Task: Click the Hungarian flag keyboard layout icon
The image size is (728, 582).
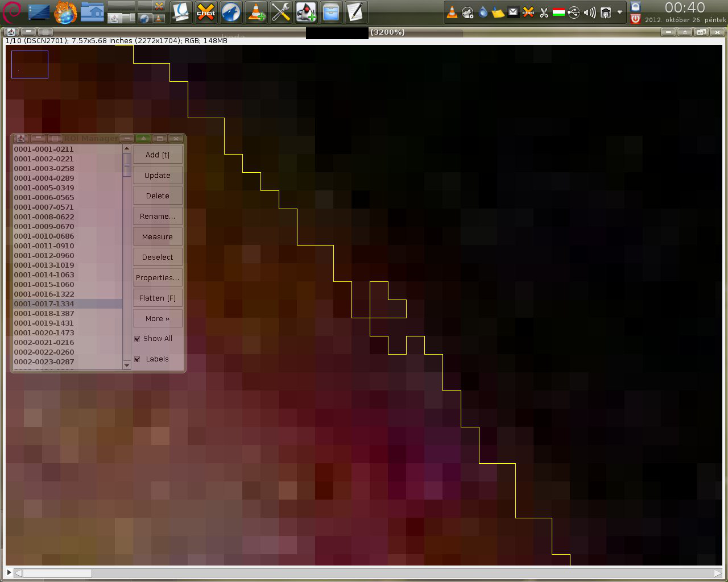Action: 559,13
